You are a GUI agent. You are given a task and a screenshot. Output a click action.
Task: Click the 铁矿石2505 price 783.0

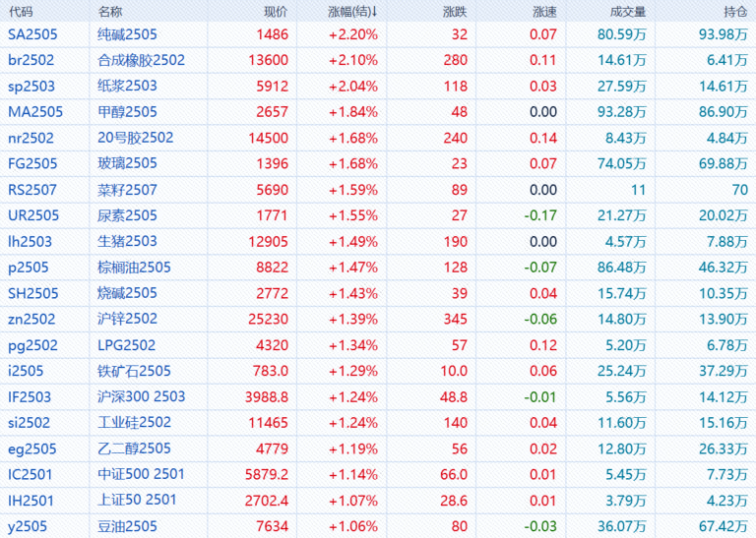coord(271,371)
